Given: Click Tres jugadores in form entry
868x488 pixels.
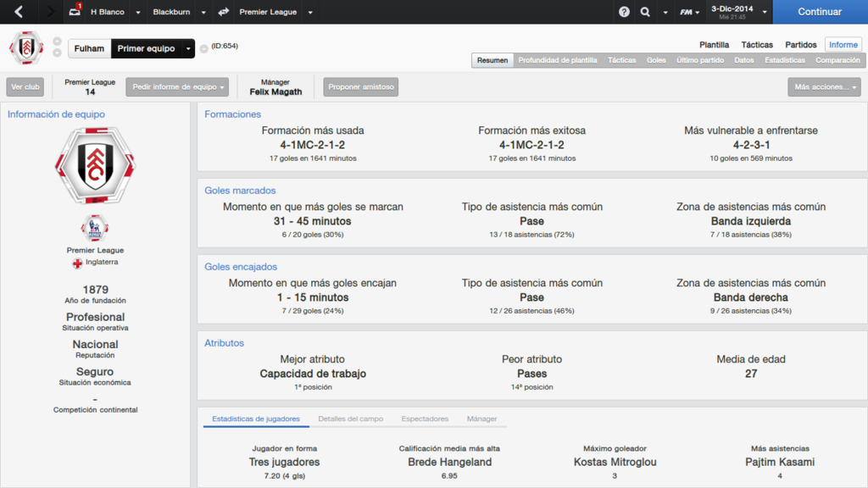Looking at the screenshot, I should pos(285,462).
